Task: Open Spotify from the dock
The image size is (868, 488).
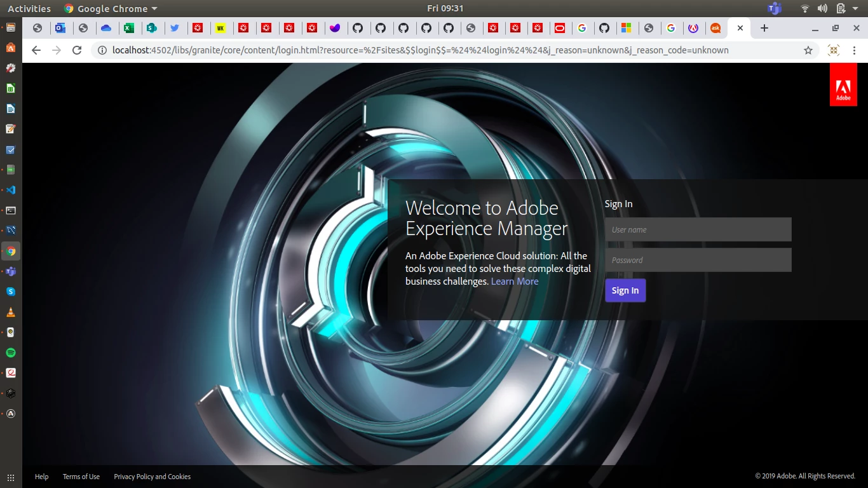Action: pos(11,353)
